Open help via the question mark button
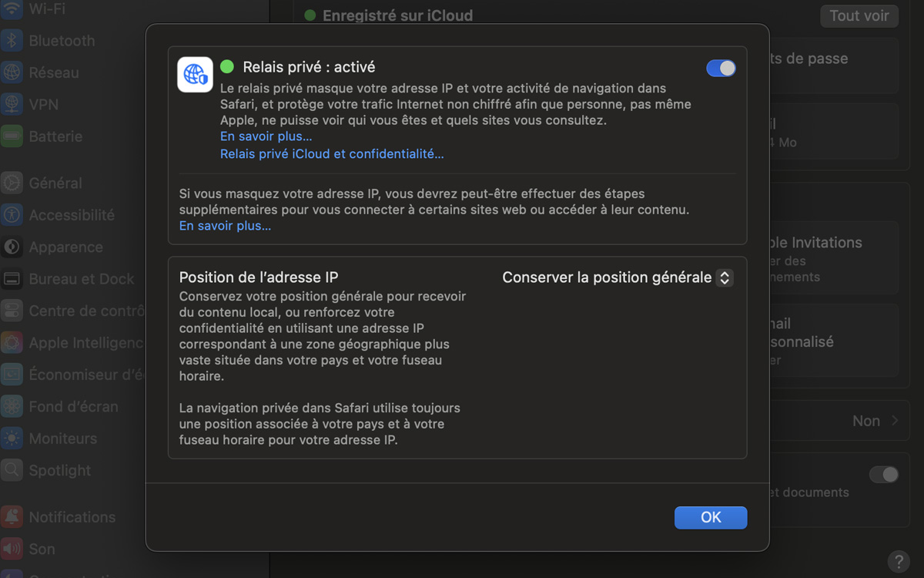924x578 pixels. pos(897,562)
